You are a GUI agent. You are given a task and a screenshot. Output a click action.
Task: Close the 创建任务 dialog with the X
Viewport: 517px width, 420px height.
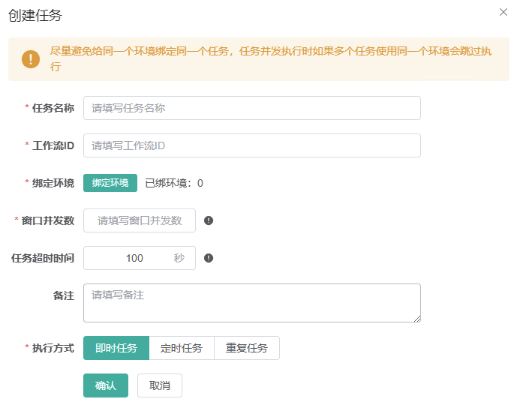503,12
